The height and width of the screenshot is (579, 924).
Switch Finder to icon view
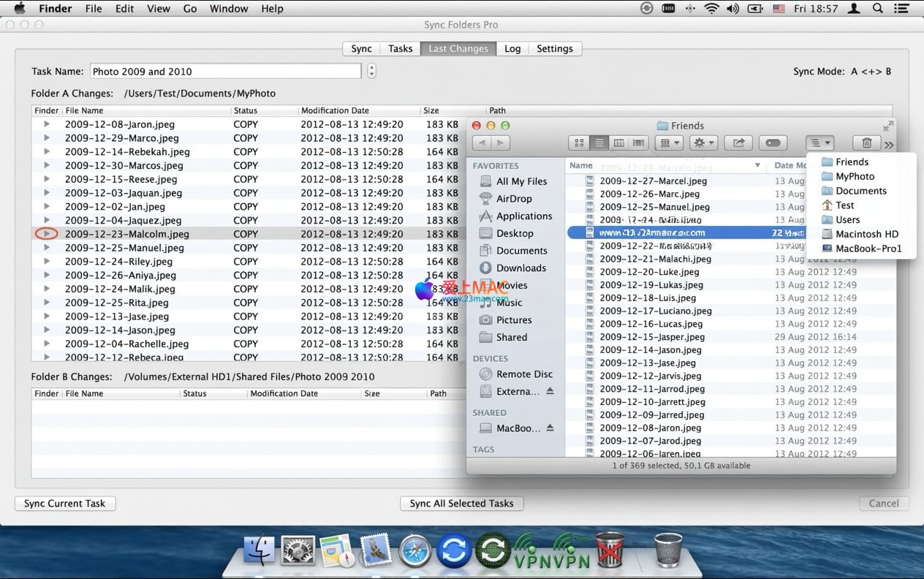click(x=579, y=143)
